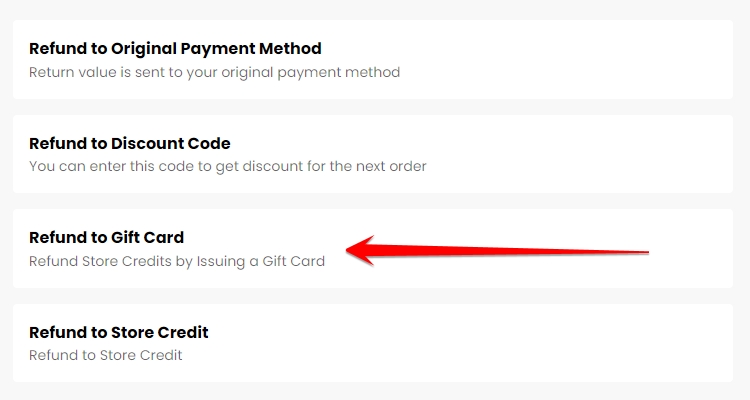Screen dimensions: 750x400
Task: Click empty right side of Original Payment Method card
Action: point(600,59)
